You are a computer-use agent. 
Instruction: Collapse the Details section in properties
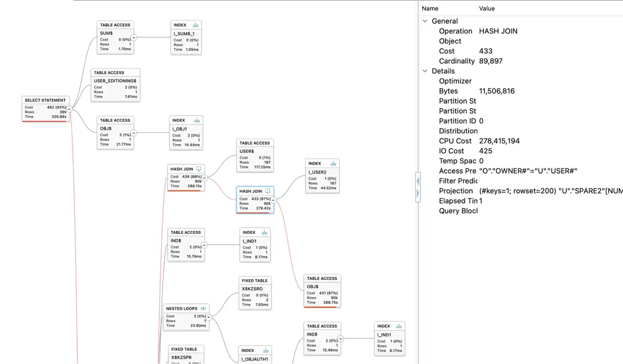(x=425, y=71)
